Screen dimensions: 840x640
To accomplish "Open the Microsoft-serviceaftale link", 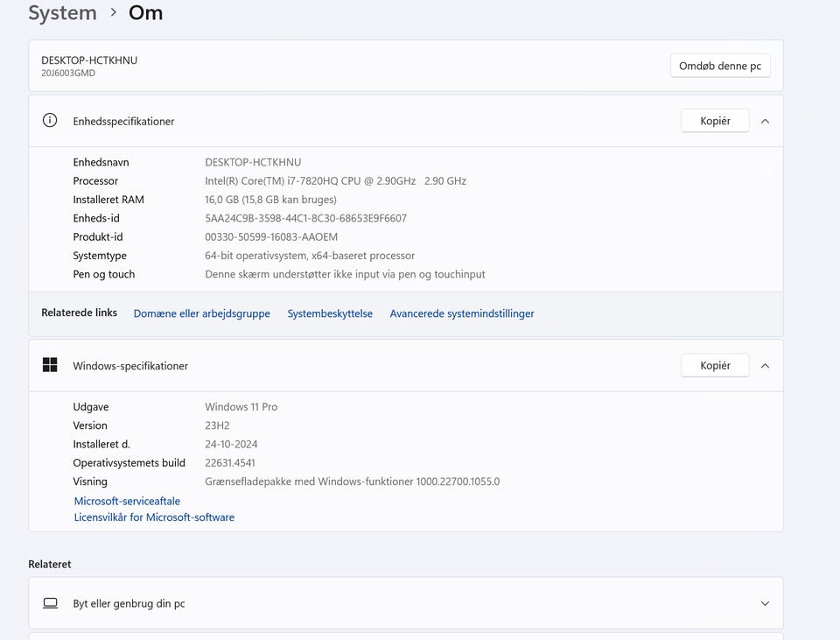I will 127,501.
